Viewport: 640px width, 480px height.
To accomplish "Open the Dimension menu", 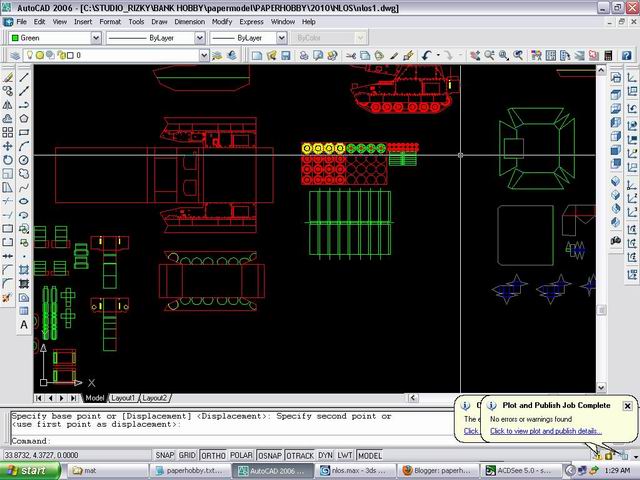I will (189, 22).
